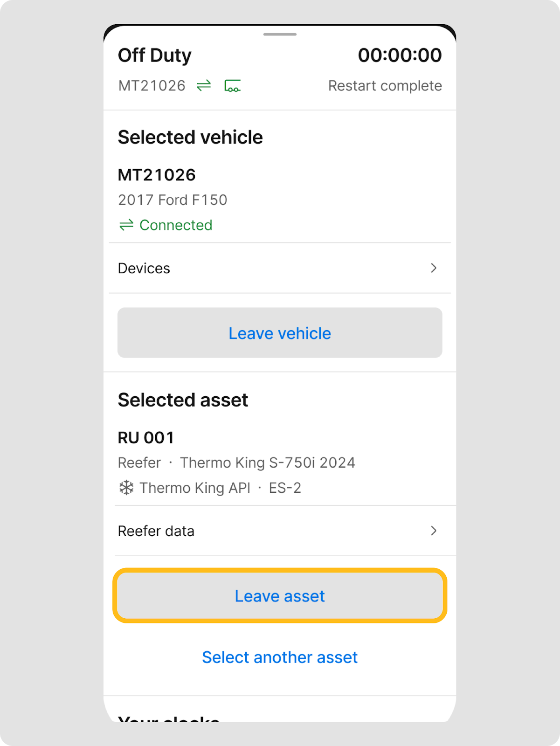Click the 2017 Ford F150 description
Viewport: 560px width, 746px height.
[x=173, y=200]
